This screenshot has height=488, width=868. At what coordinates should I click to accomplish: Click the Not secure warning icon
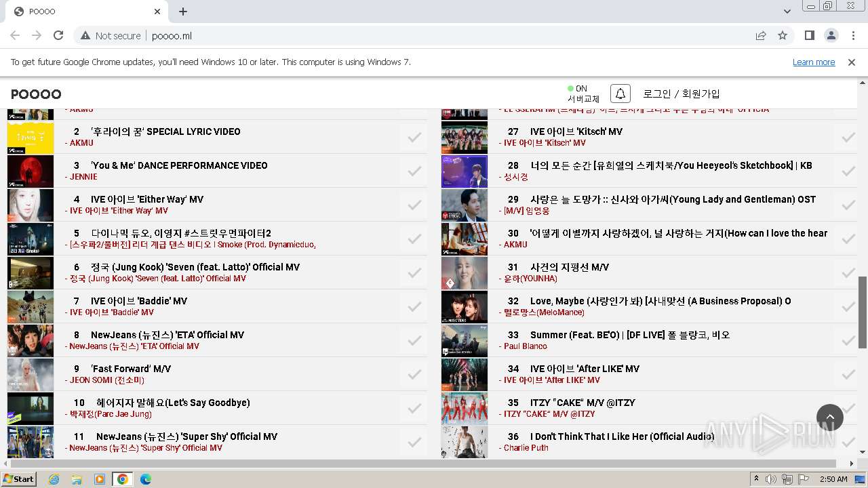[85, 35]
